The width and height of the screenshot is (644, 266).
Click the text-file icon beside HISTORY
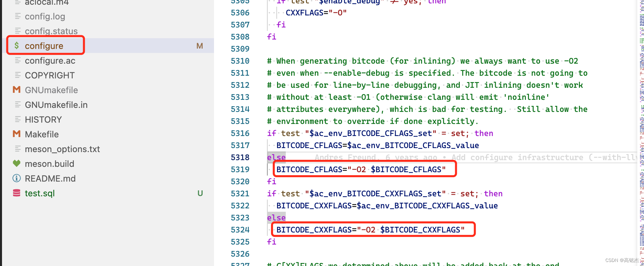click(18, 119)
